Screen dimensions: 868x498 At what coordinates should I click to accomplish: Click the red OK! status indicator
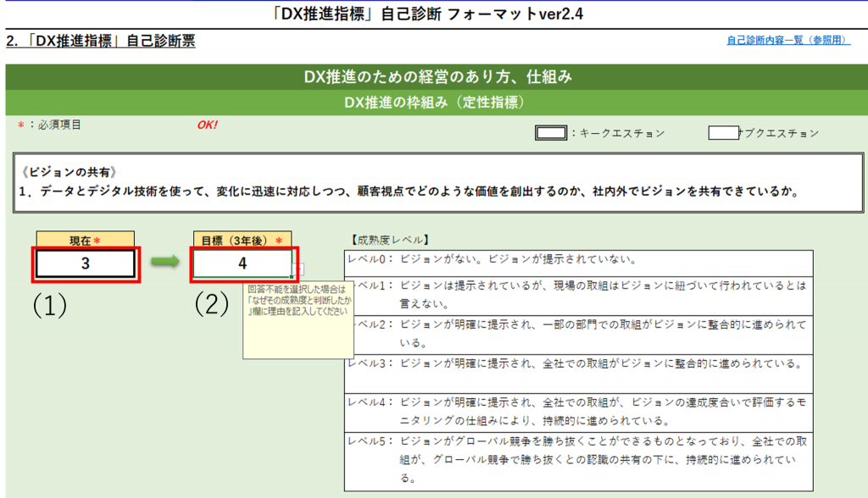(x=207, y=125)
